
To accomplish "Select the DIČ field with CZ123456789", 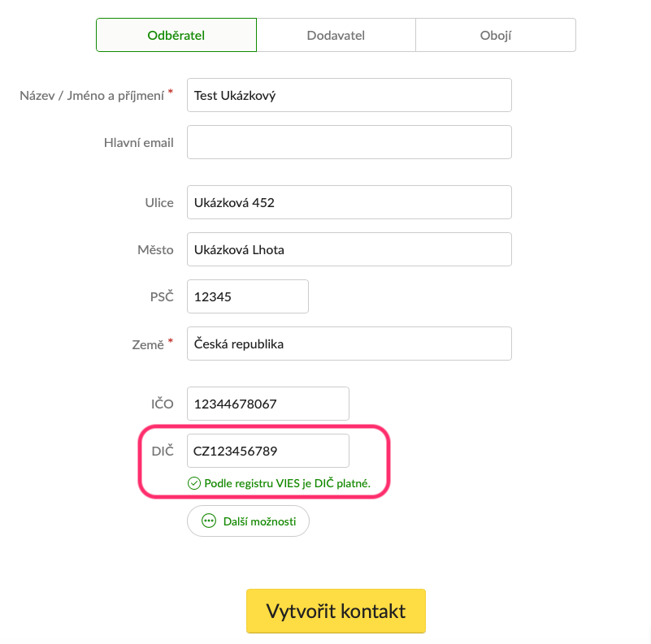I will tap(268, 451).
